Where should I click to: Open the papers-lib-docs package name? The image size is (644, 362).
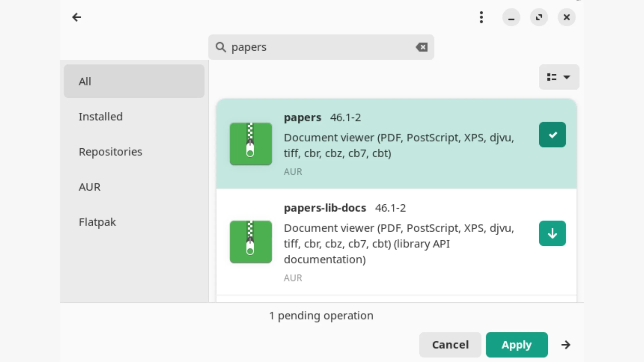coord(325,208)
